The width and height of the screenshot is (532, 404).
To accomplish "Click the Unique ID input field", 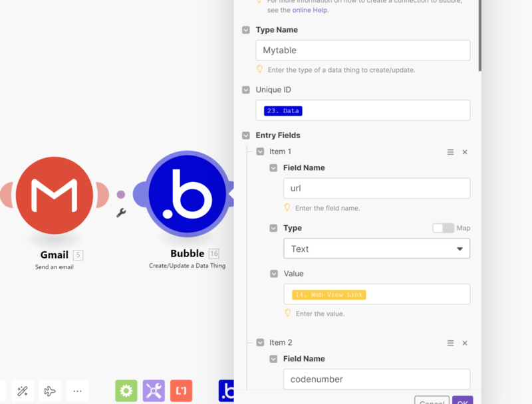I will click(x=362, y=110).
